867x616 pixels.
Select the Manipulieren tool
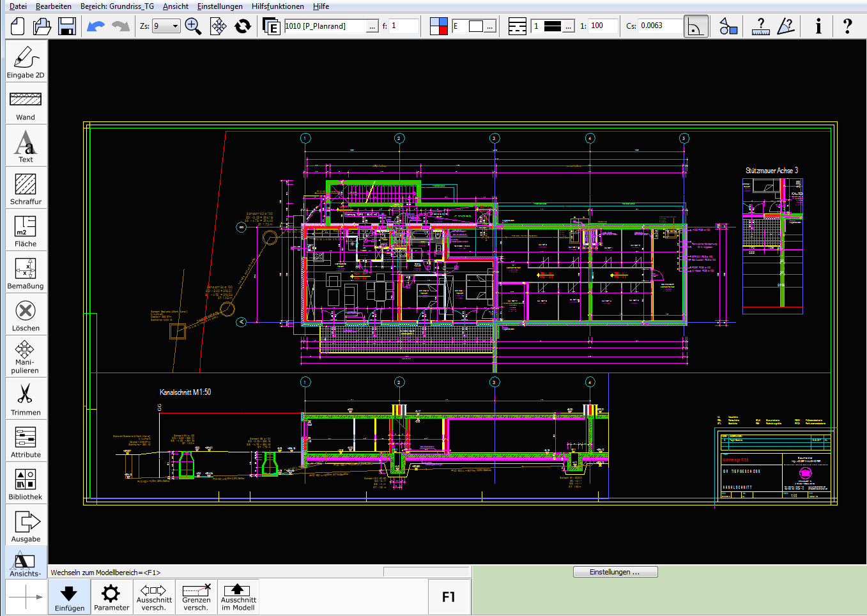coord(26,356)
